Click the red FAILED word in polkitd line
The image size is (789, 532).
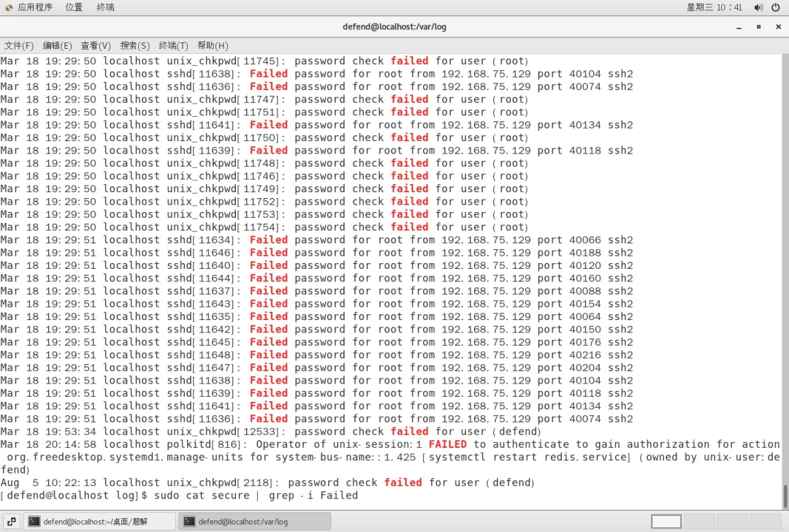point(447,444)
